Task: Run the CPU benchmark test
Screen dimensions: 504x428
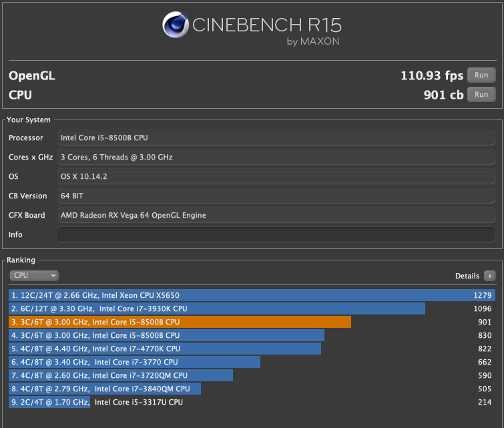Action: tap(481, 95)
